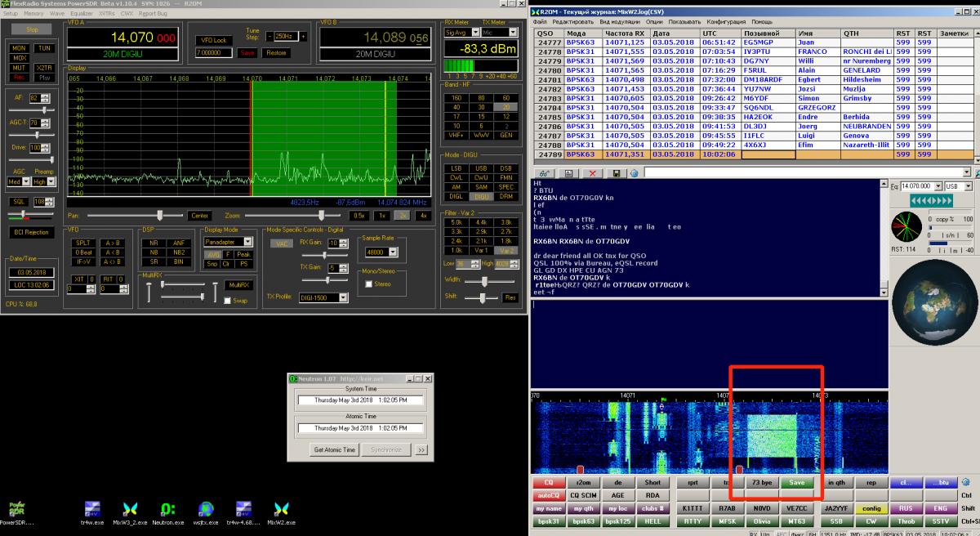Open the Конфигурация menu in MixW
The image size is (980, 536).
pyautogui.click(x=725, y=21)
